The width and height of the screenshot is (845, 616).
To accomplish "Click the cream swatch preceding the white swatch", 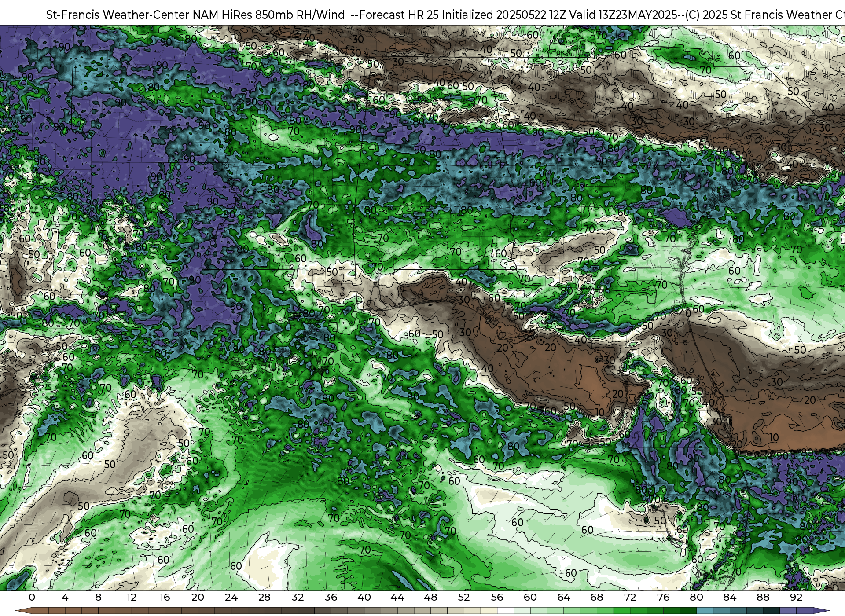I will 489,611.
